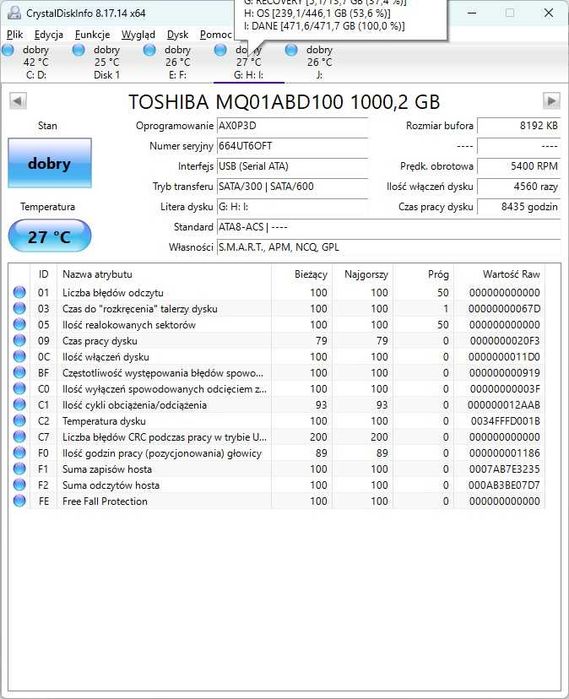The width and height of the screenshot is (569, 699).
Task: Select the Disk 1 tab at 25 °C
Action: (x=107, y=62)
